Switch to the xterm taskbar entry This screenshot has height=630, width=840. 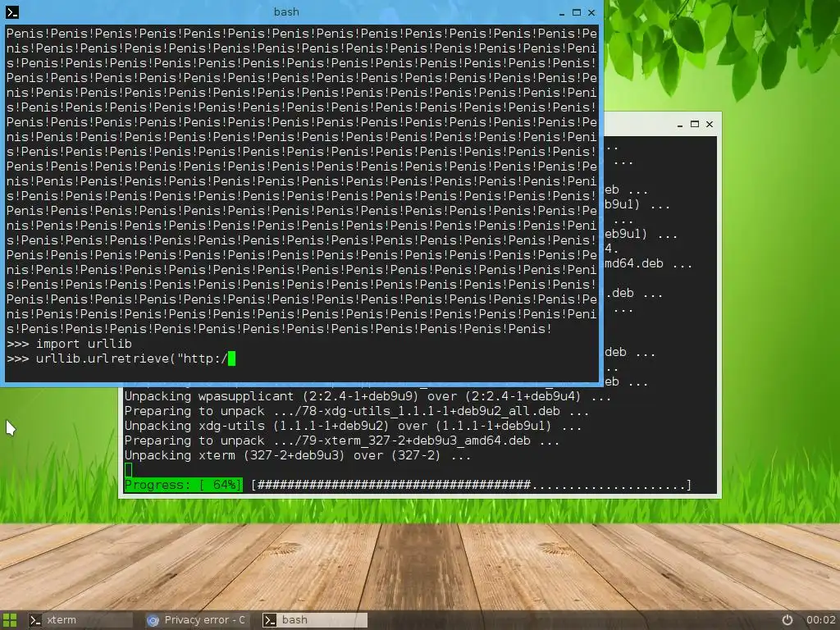[80, 620]
